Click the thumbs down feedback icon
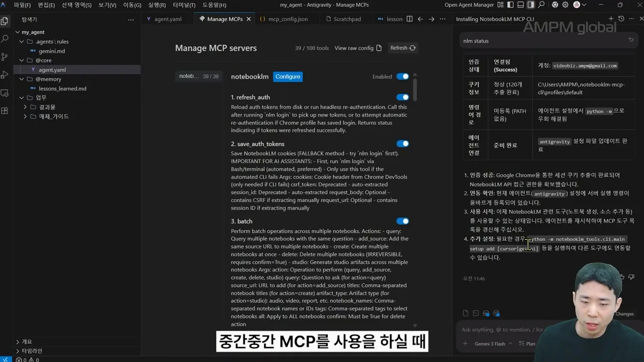644x362 pixels. tap(631, 277)
